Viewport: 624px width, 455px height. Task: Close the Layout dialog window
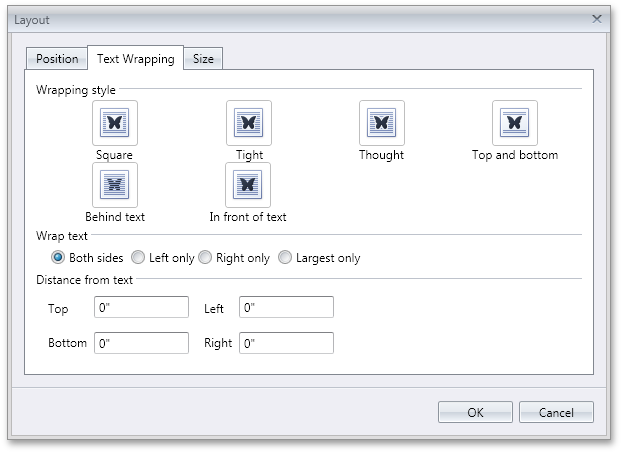(x=597, y=19)
